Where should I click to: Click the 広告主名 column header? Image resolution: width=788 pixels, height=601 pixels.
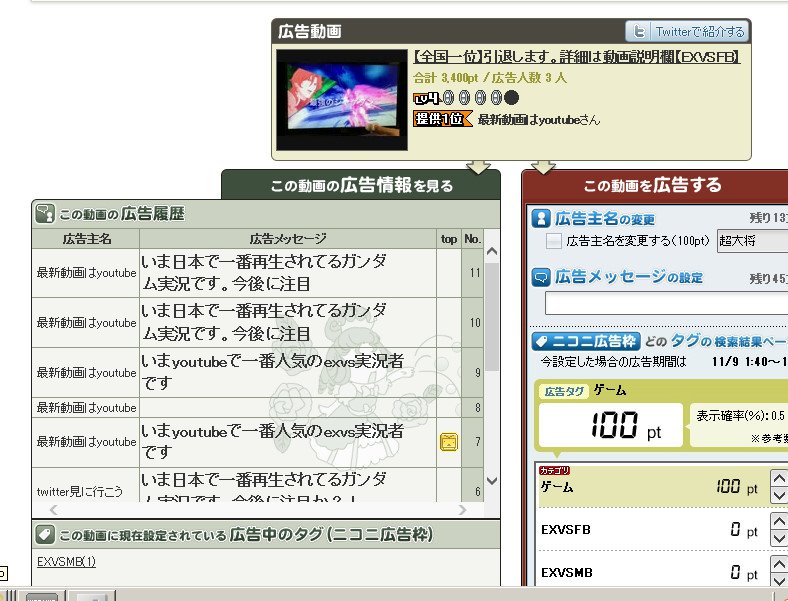86,239
